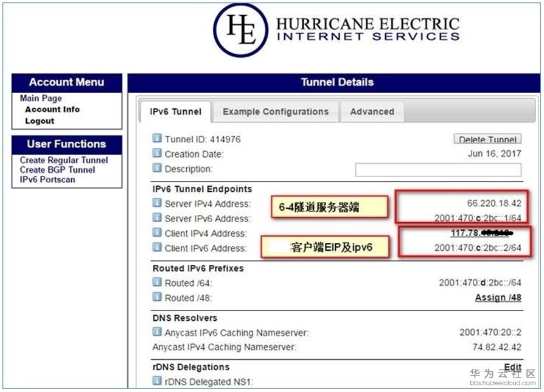
Task: Click info icon beside Client IPv4 Address
Action: 157,233
